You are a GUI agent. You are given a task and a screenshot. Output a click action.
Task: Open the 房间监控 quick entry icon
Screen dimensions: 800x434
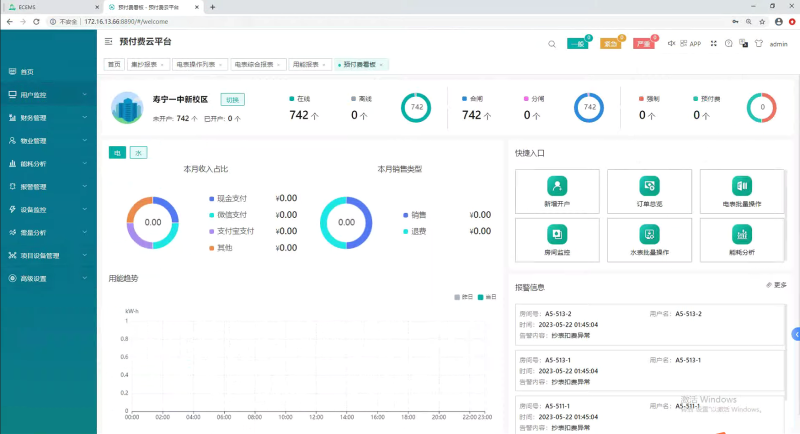point(557,235)
